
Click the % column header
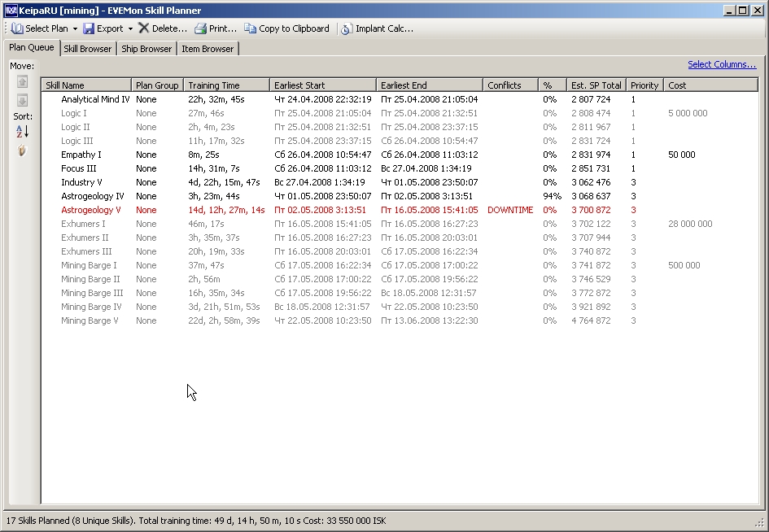[x=553, y=85]
